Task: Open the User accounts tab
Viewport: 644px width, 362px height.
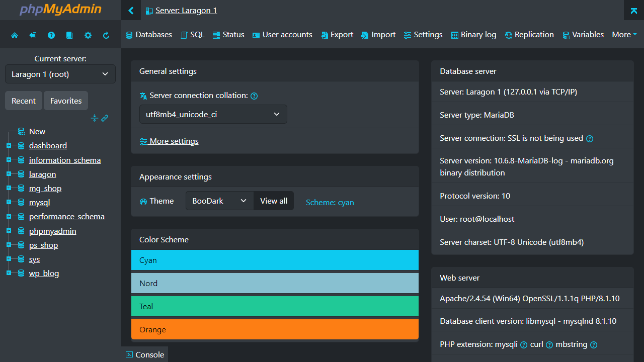Action: click(282, 34)
